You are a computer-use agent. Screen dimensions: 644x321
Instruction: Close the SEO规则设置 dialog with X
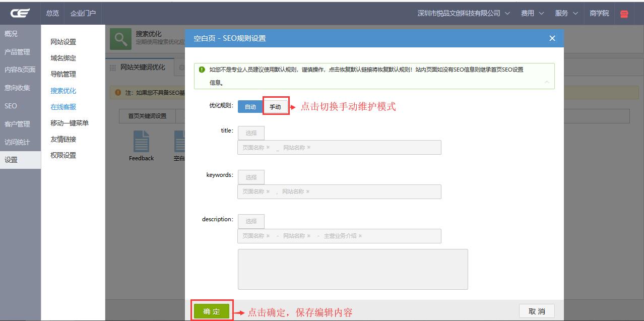pos(552,38)
